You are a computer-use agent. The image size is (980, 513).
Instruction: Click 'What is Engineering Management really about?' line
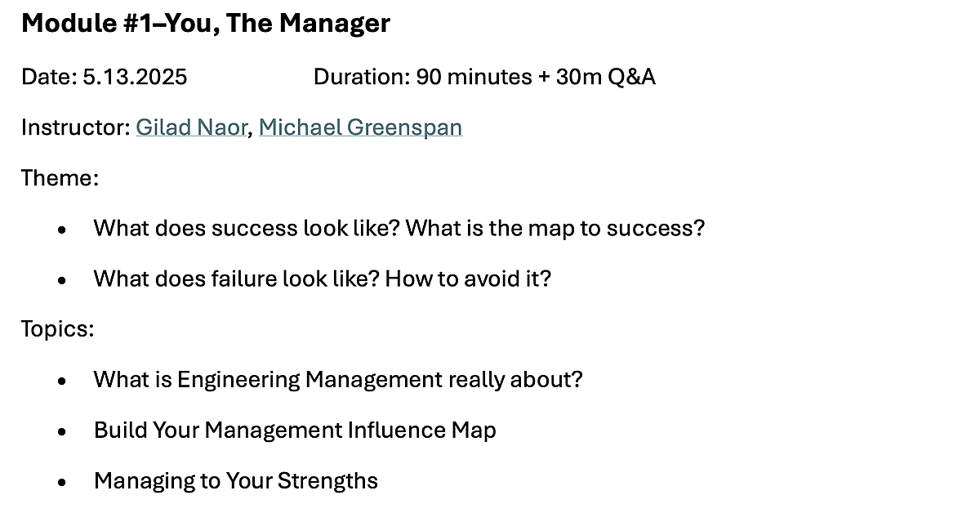[x=338, y=380]
